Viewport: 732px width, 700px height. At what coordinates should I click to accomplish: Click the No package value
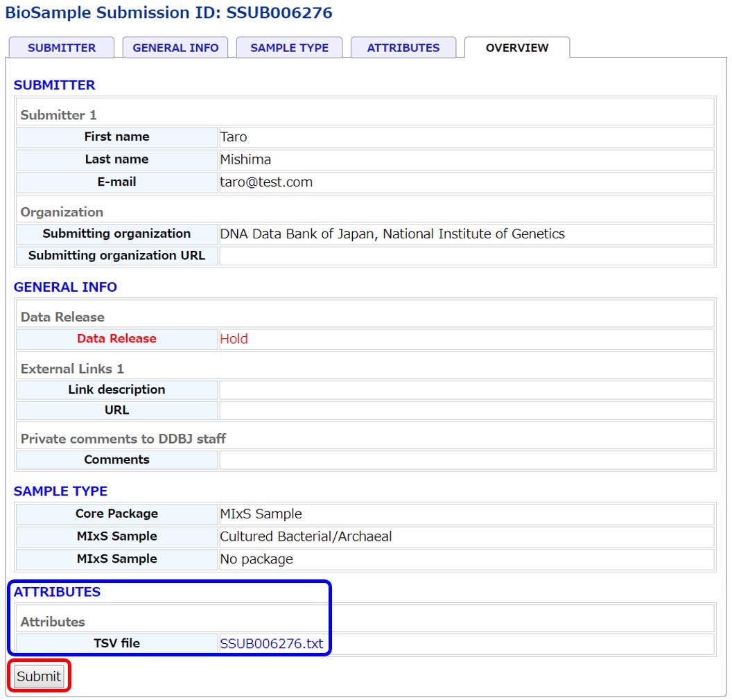[256, 559]
